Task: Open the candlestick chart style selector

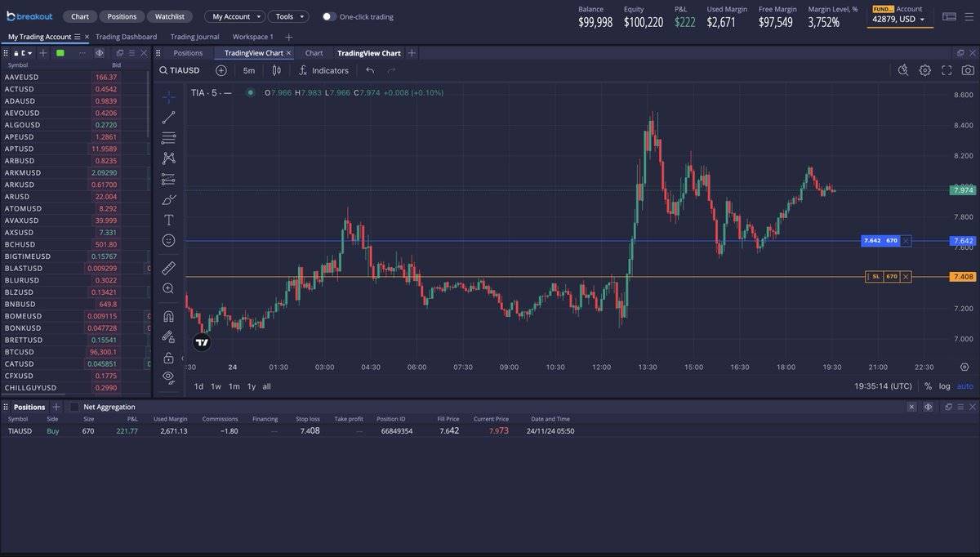Action: click(276, 70)
